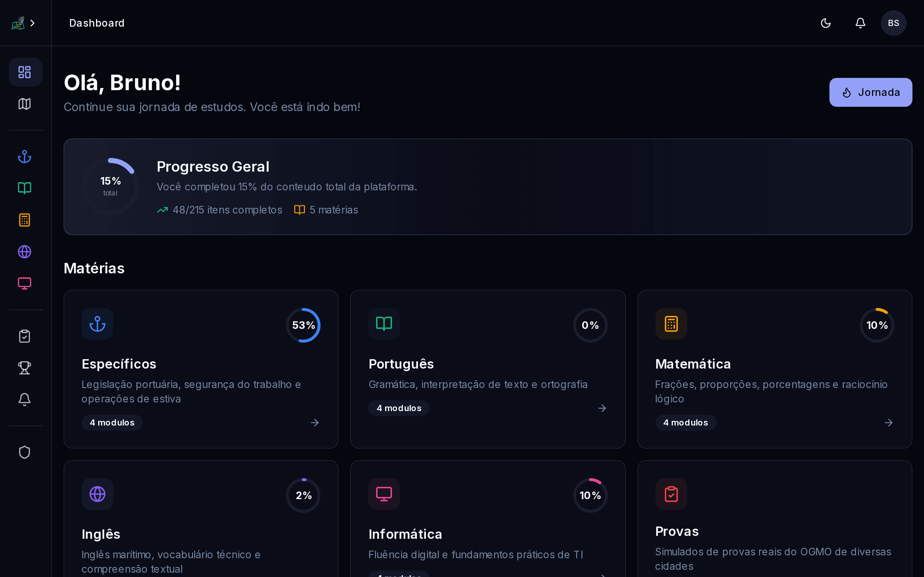Open the Dashboard grid icon in sidebar
Image resolution: width=924 pixels, height=577 pixels.
tap(25, 72)
